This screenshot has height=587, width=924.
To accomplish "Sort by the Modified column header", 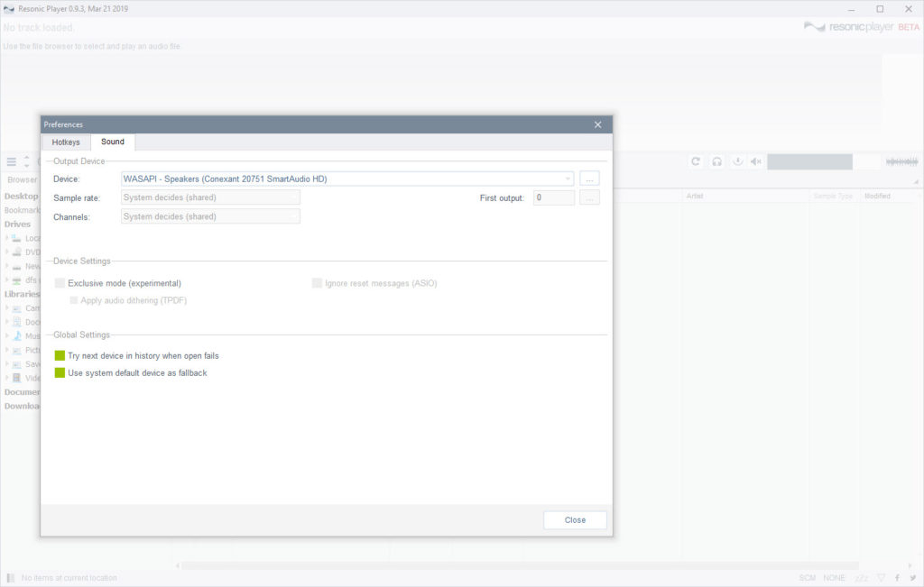I will [877, 196].
